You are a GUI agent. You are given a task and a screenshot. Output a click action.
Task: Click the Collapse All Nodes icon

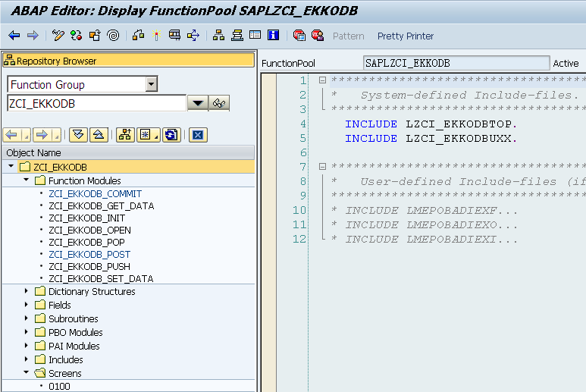tap(98, 135)
